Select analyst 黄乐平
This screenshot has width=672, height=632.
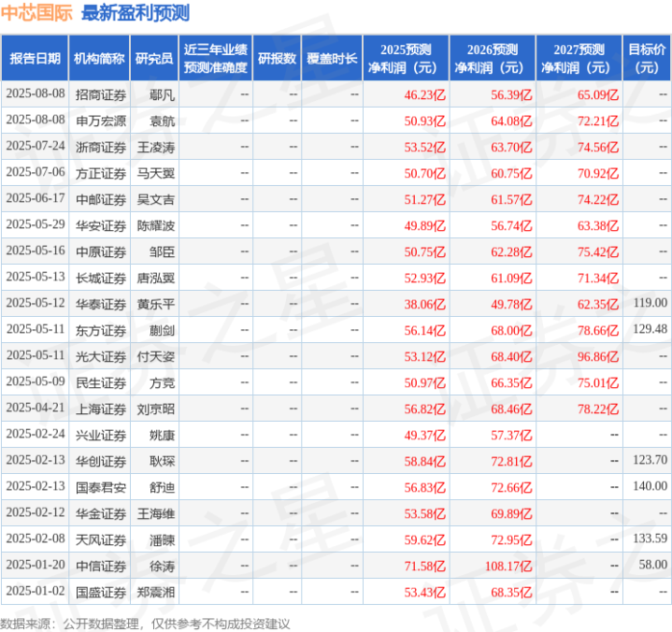(155, 304)
